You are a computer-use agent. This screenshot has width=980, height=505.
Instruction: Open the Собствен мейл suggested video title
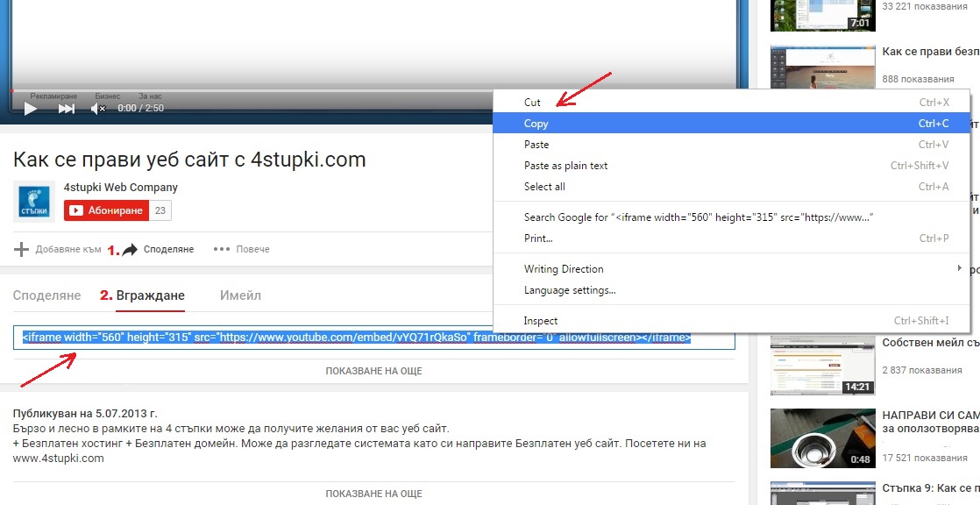click(931, 343)
